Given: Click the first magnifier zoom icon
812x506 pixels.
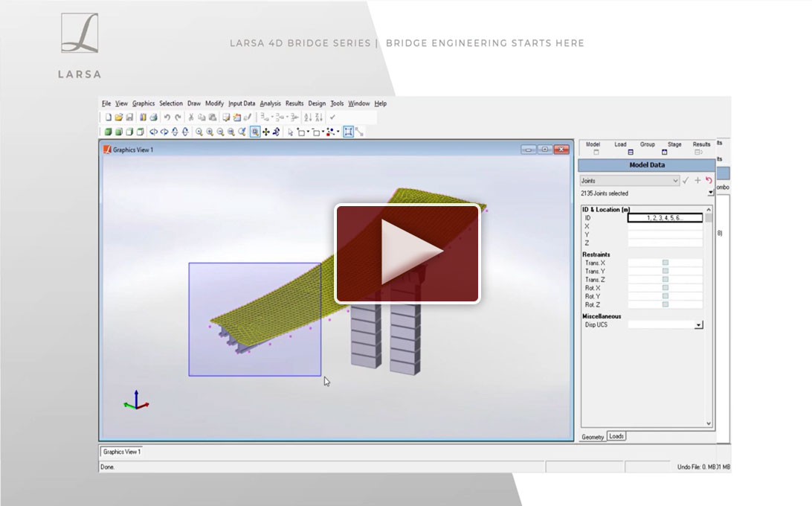Looking at the screenshot, I should click(199, 132).
